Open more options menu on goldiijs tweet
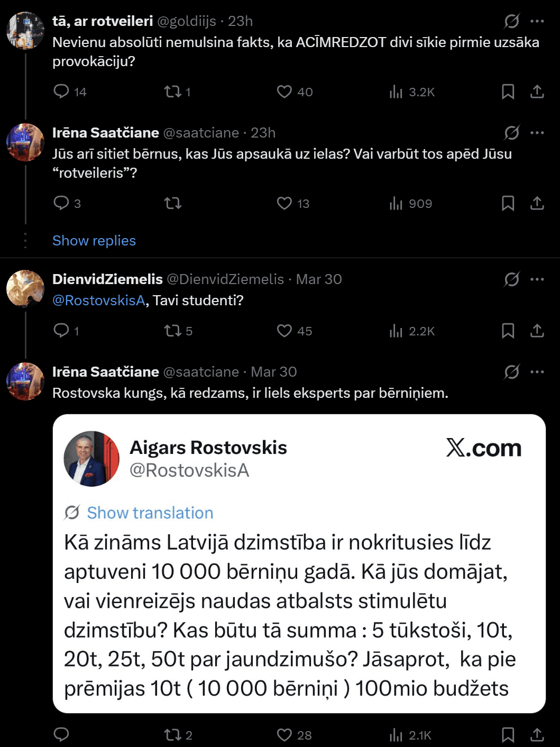This screenshot has width=560, height=747. click(x=537, y=21)
